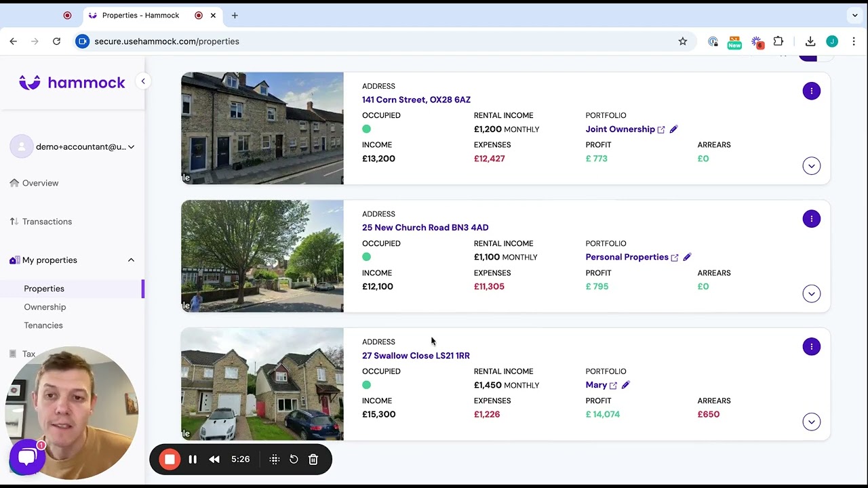Image resolution: width=868 pixels, height=488 pixels.
Task: Open the Hammock logo home link
Action: click(72, 83)
